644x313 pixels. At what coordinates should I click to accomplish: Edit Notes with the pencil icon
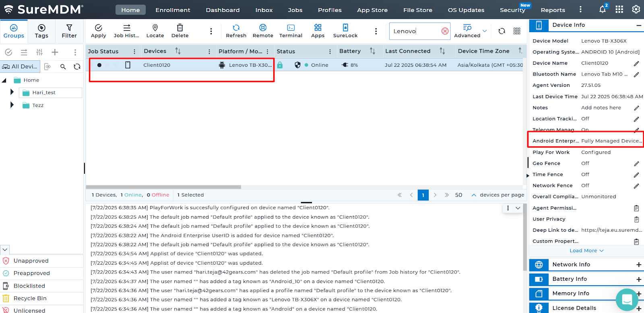(636, 108)
